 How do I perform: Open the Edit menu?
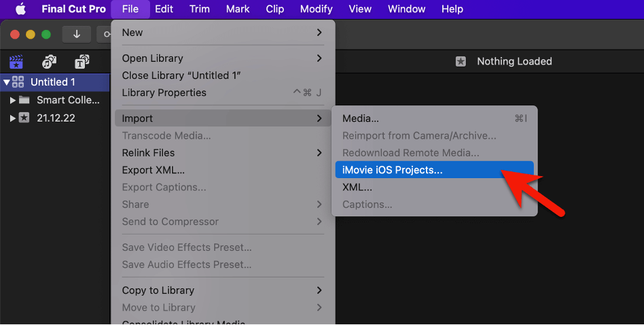pyautogui.click(x=164, y=9)
